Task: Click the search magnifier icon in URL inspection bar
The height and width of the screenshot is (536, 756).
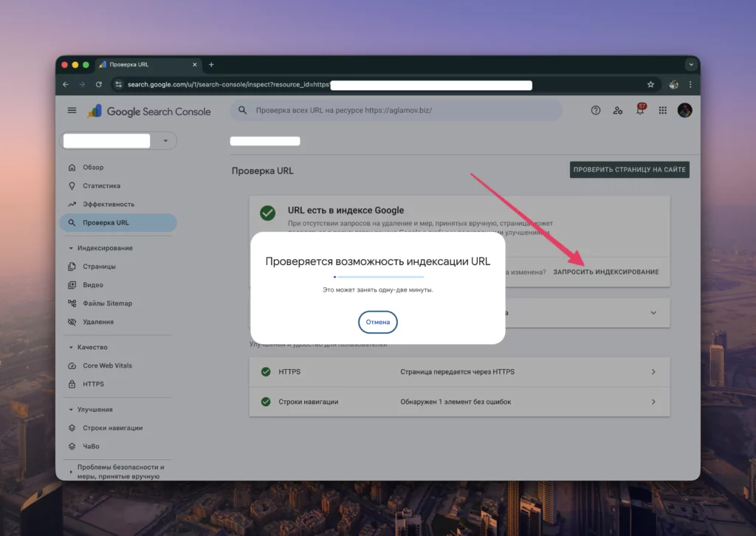Action: click(242, 111)
